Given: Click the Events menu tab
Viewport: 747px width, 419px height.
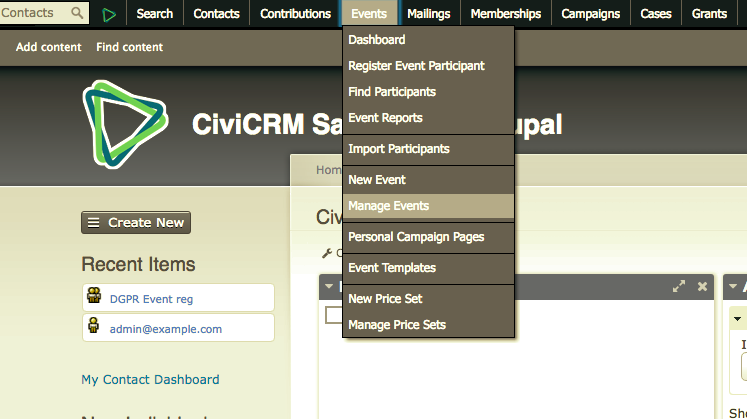Looking at the screenshot, I should (x=369, y=14).
